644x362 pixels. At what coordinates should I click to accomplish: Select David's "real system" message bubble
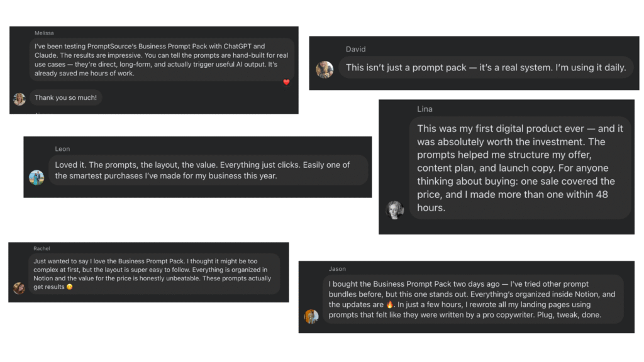coord(486,68)
